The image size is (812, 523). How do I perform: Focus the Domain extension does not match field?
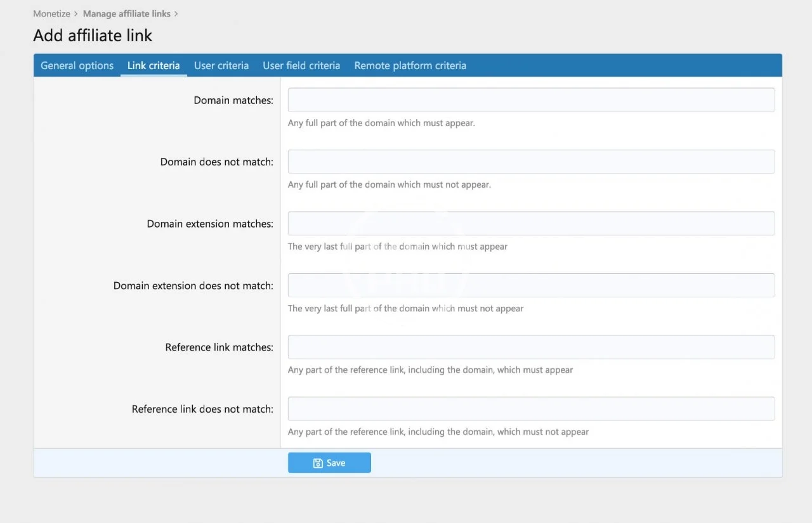531,285
